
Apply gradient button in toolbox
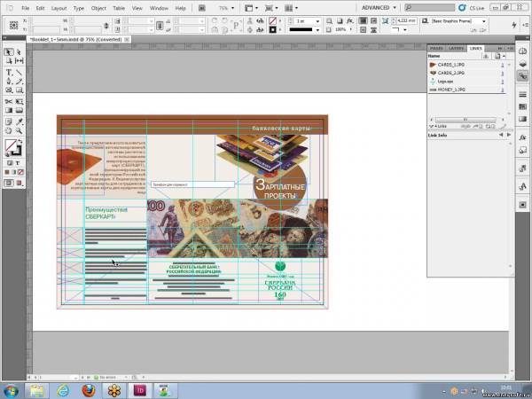tap(14, 172)
